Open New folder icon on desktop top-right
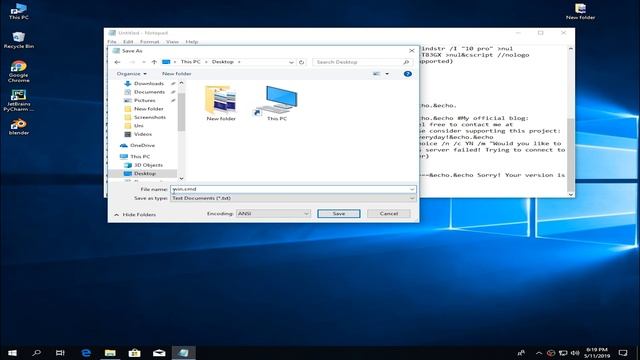 coord(580,11)
